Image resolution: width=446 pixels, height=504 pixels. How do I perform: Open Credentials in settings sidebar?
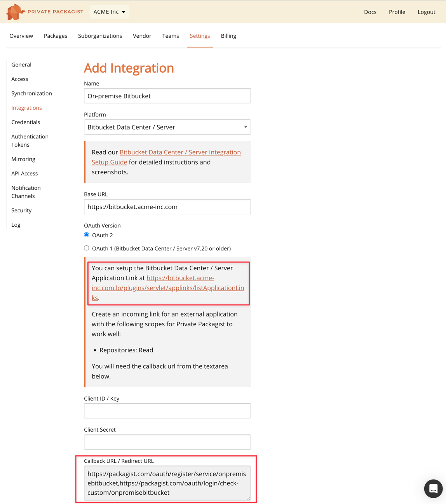click(26, 122)
